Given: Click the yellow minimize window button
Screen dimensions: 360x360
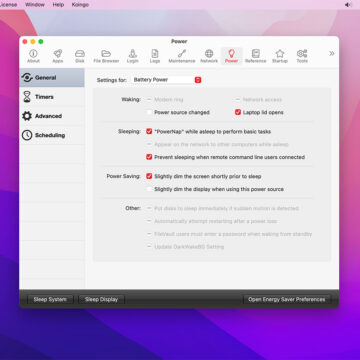Looking at the screenshot, I should 33,42.
